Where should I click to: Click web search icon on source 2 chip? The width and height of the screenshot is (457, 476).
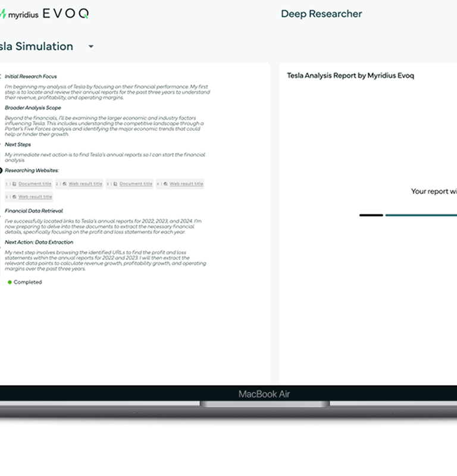(x=64, y=184)
